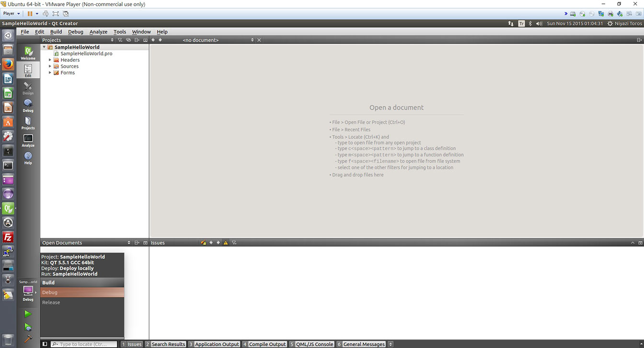Screen dimensions: 644x348
Task: Collapse the SampleHelloWorld project node
Action: tap(45, 47)
